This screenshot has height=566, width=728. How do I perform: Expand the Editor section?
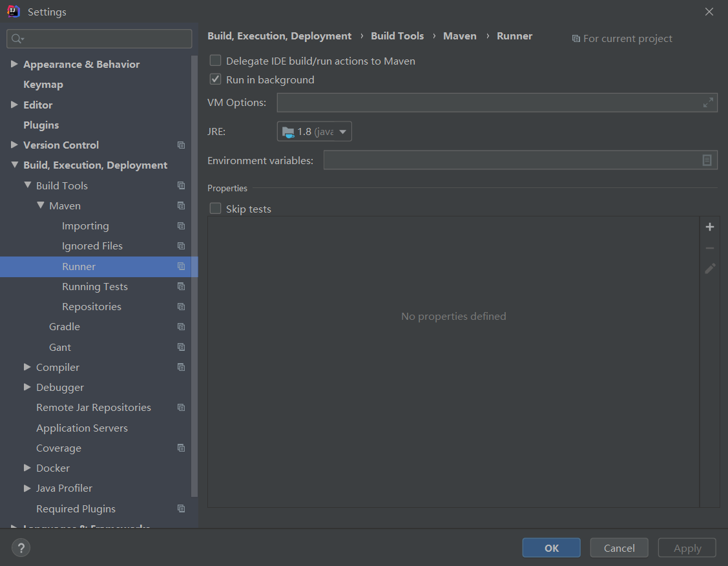[x=14, y=105]
